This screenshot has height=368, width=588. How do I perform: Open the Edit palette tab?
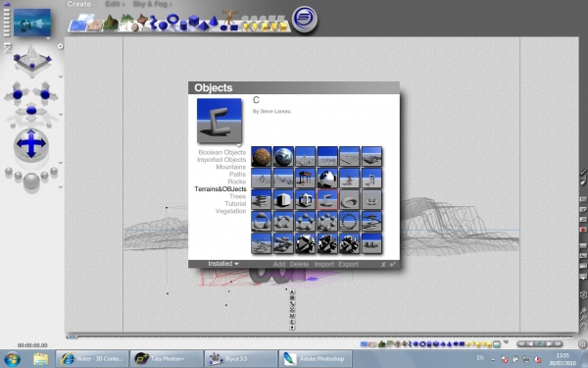coord(115,4)
